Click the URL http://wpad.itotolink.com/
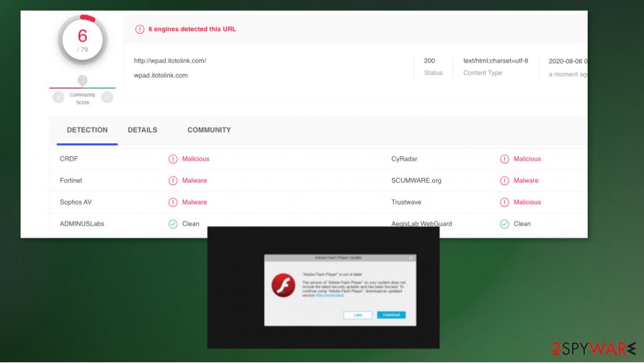The width and height of the screenshot is (644, 363). point(170,60)
